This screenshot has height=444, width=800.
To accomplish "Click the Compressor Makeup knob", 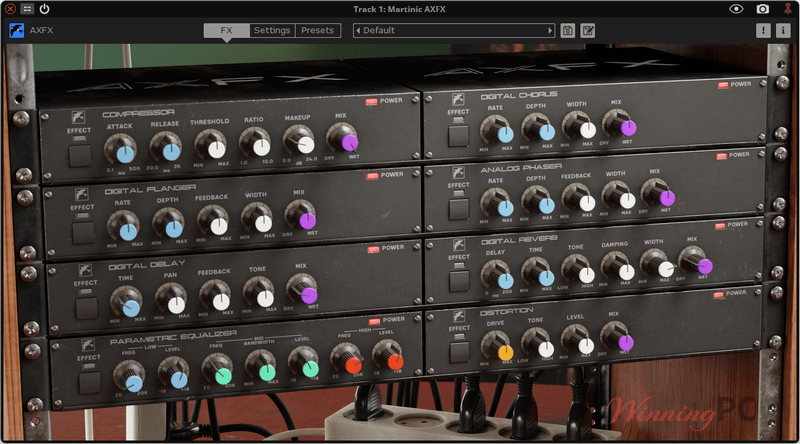I will point(299,140).
